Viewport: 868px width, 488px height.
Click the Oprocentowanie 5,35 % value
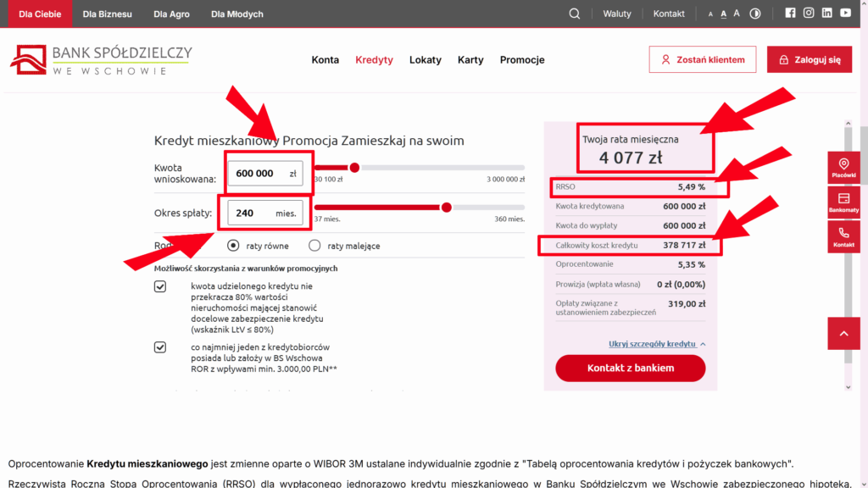692,264
